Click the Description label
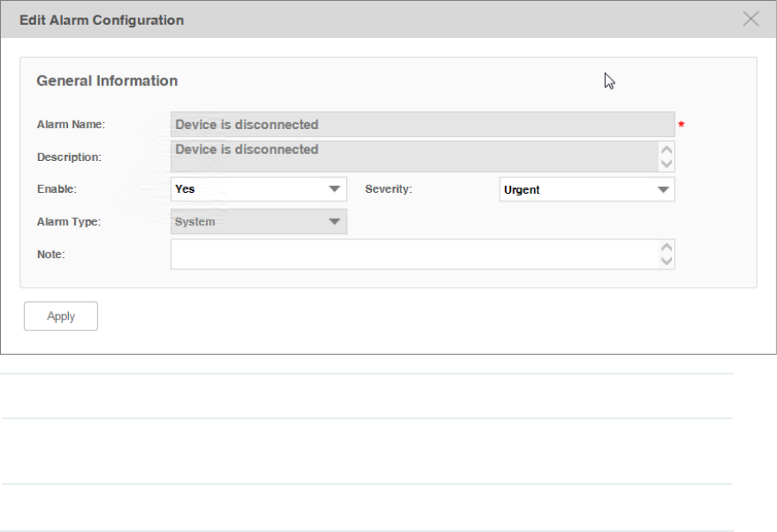The image size is (777, 532). tap(69, 158)
